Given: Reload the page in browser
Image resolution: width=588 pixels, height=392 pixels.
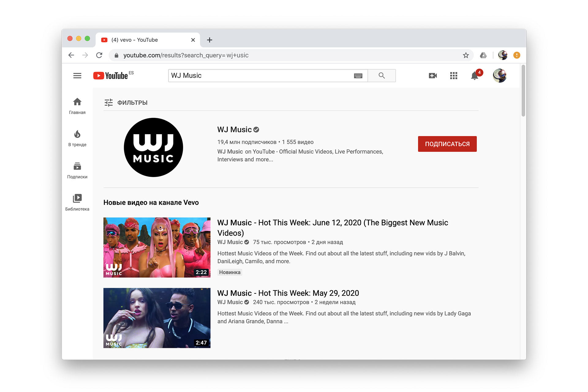Looking at the screenshot, I should (x=99, y=55).
